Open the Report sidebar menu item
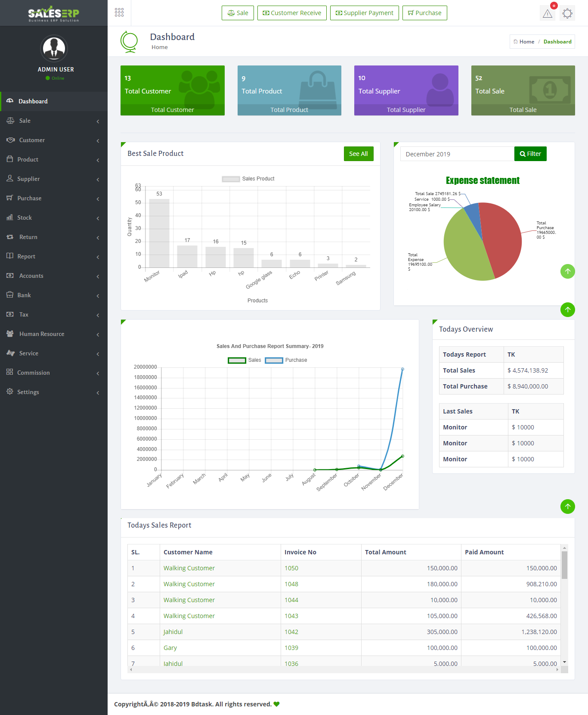 [54, 256]
